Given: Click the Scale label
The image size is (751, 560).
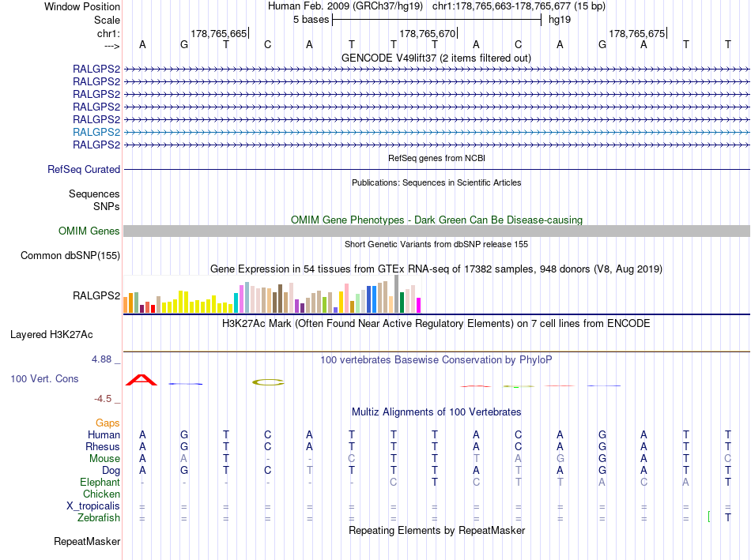Looking at the screenshot, I should coord(107,20).
